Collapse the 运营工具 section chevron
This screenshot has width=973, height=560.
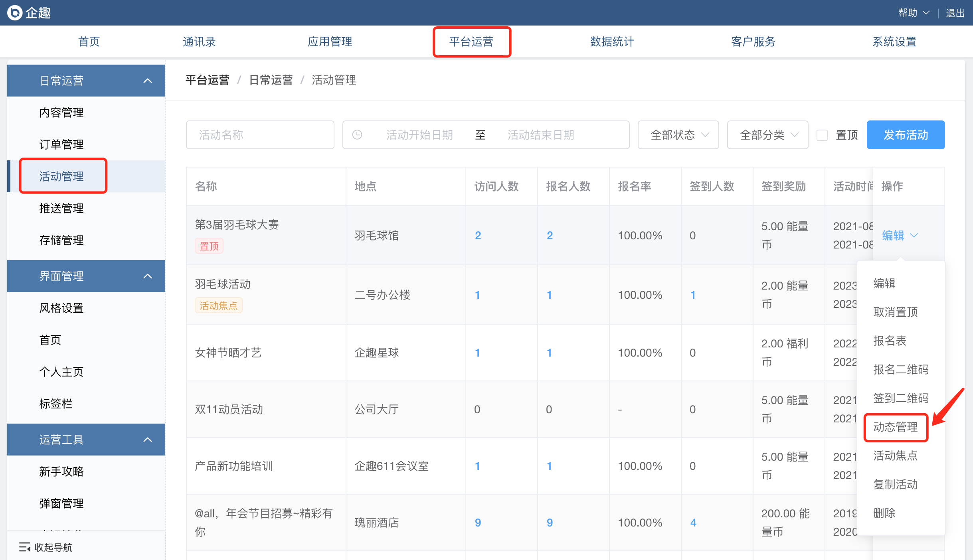click(148, 440)
